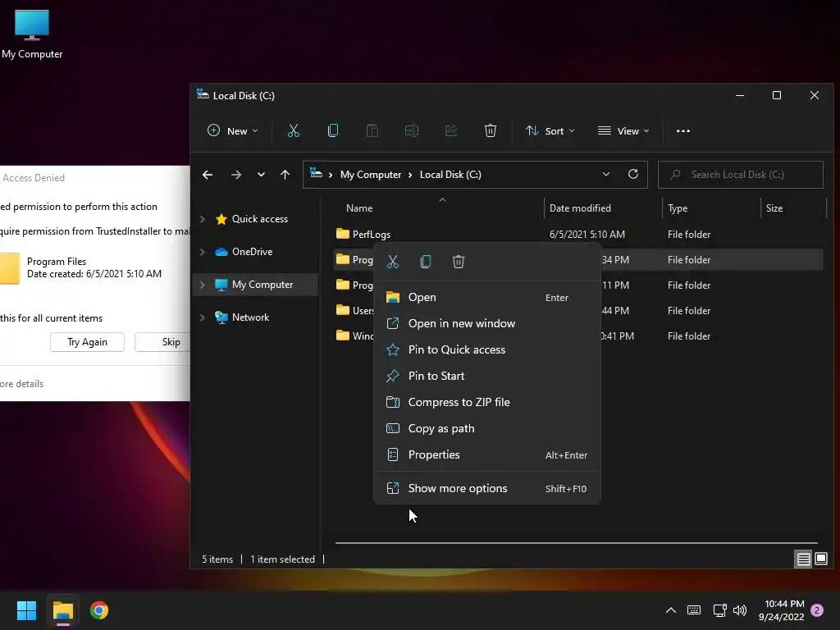Screen dimensions: 840x630
Task: Show hidden system tray icons
Action: click(671, 610)
